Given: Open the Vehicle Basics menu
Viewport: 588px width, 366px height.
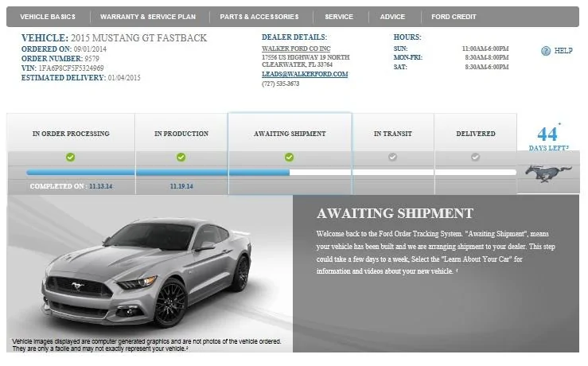Looking at the screenshot, I should point(48,17).
